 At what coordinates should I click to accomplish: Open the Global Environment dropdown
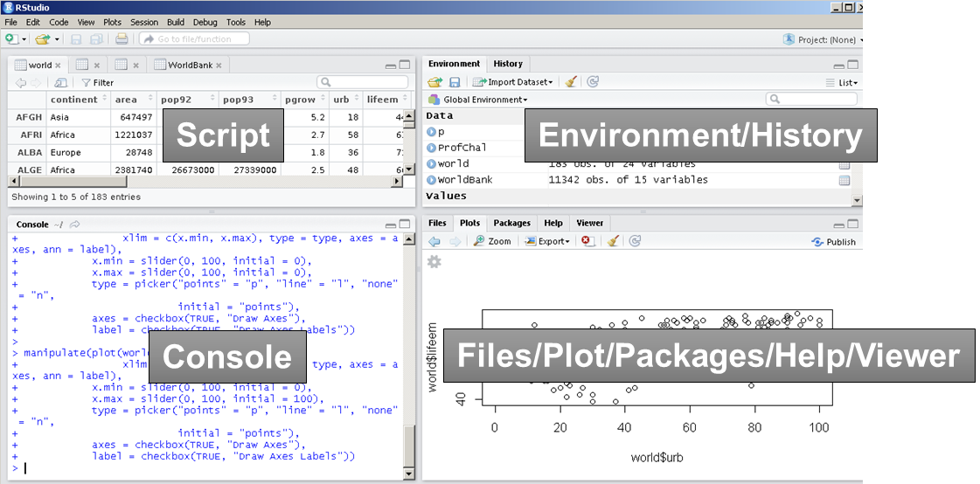click(x=478, y=100)
